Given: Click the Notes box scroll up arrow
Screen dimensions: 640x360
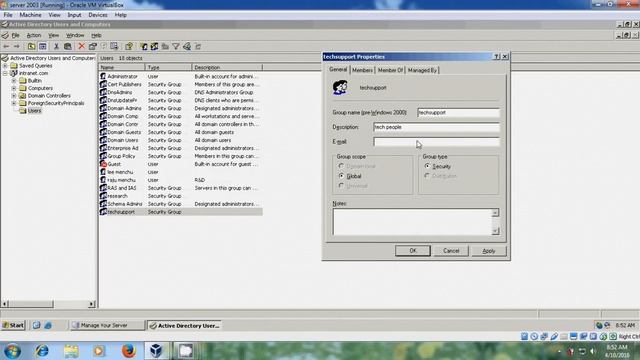Looking at the screenshot, I should (495, 213).
